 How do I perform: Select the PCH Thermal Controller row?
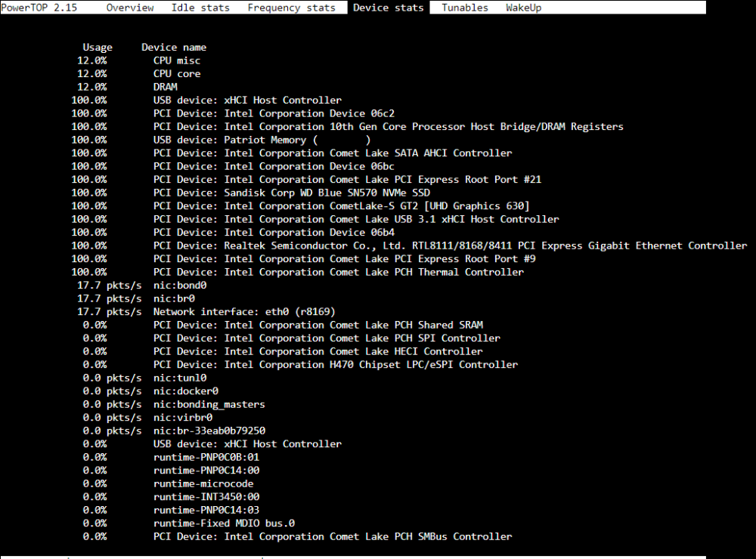coord(297,272)
